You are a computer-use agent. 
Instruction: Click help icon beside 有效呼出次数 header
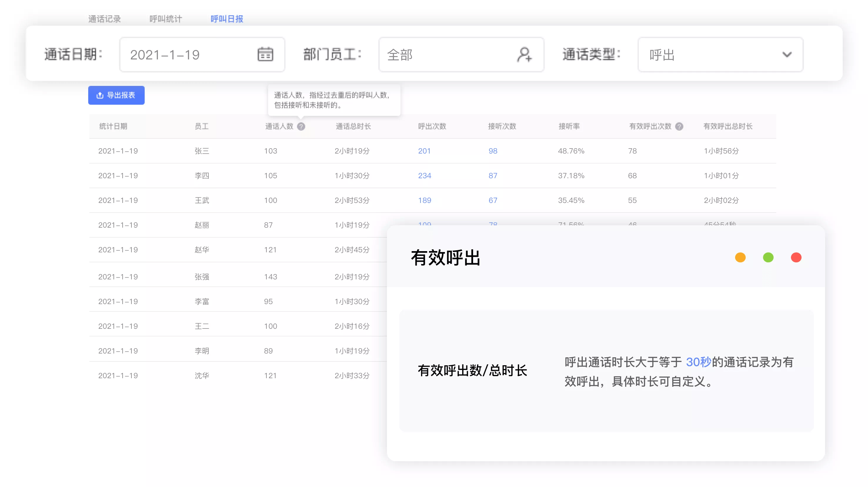[679, 126]
